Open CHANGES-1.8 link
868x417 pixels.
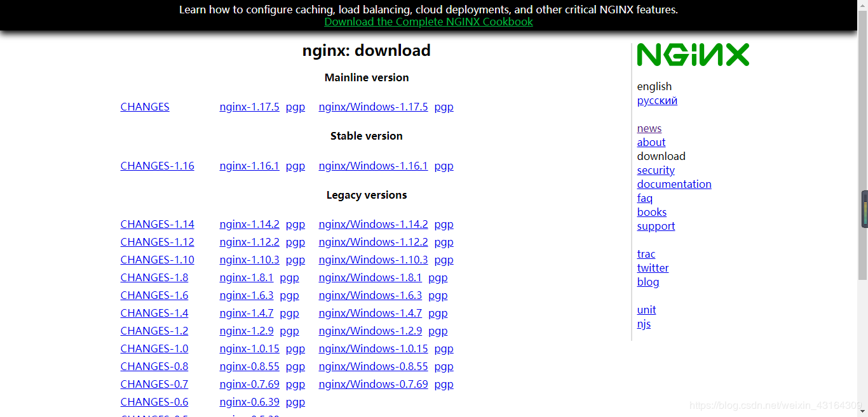pos(154,277)
